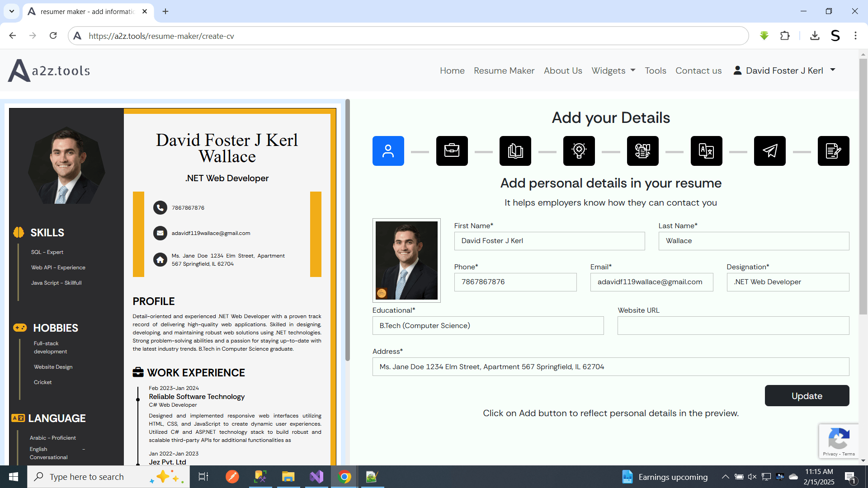Image resolution: width=868 pixels, height=488 pixels.
Task: Open the paper plane step icon
Action: [x=769, y=151]
